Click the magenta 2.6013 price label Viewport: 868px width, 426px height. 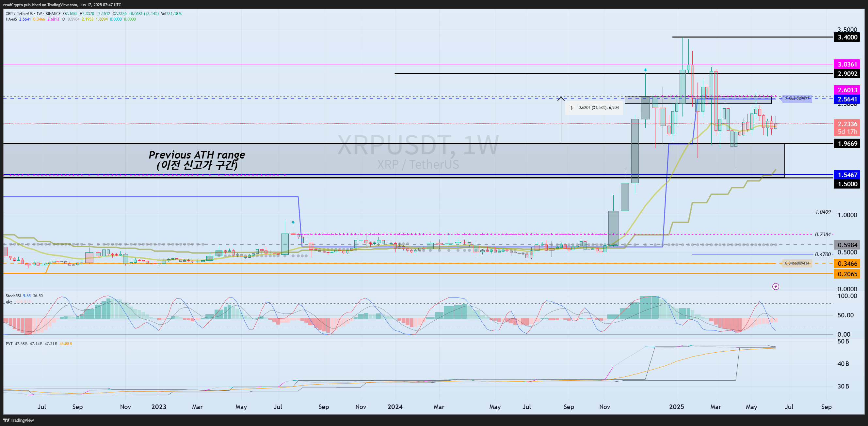(x=847, y=90)
